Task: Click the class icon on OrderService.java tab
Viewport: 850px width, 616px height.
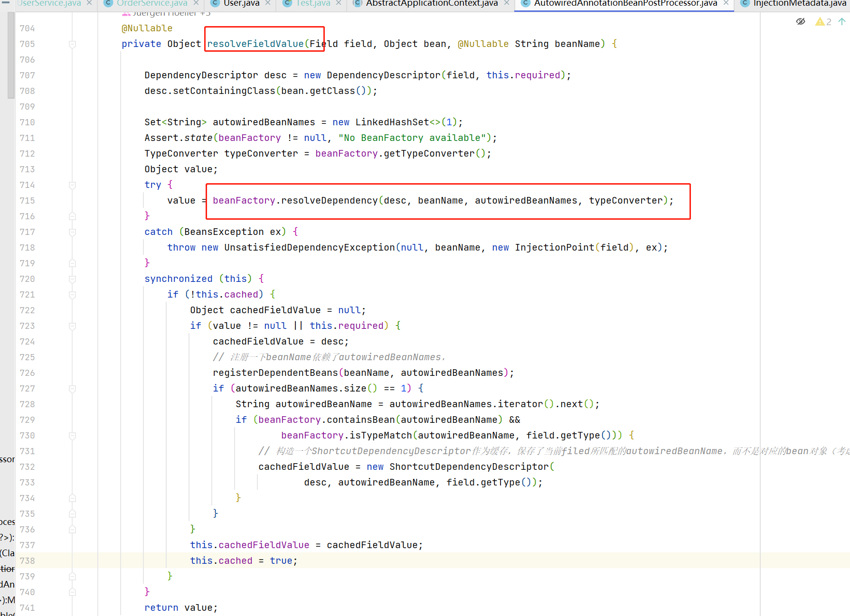Action: 108,3
